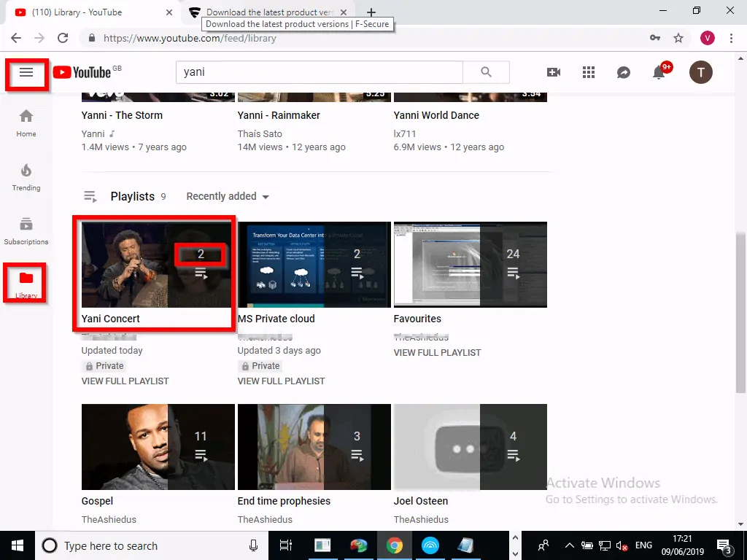Click the Windows taskbar search box
747x560 pixels.
pyautogui.click(x=152, y=545)
